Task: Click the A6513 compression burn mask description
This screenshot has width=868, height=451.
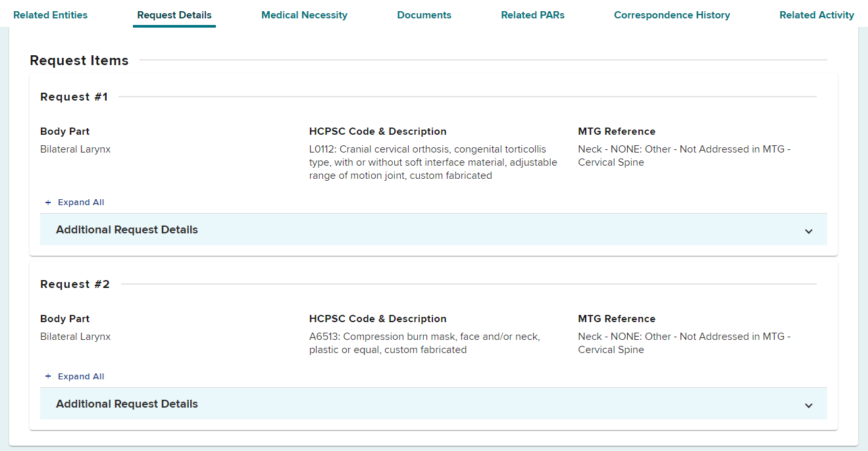Action: coord(424,343)
